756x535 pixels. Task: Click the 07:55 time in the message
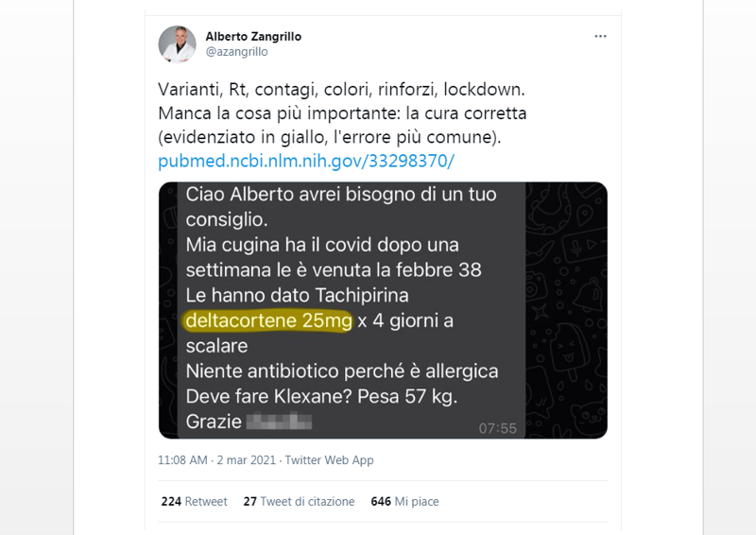(x=497, y=428)
